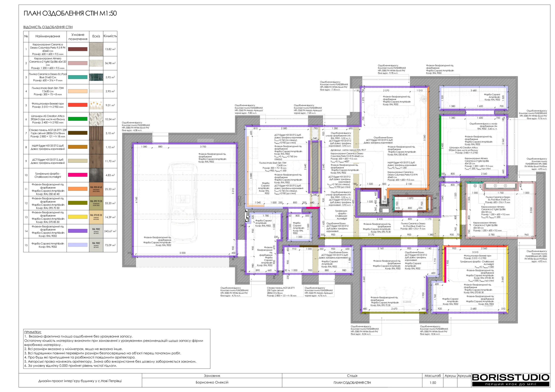Click the 1:50 scale cell in title block
Image resolution: width=555 pixels, height=392 pixels.
433,383
